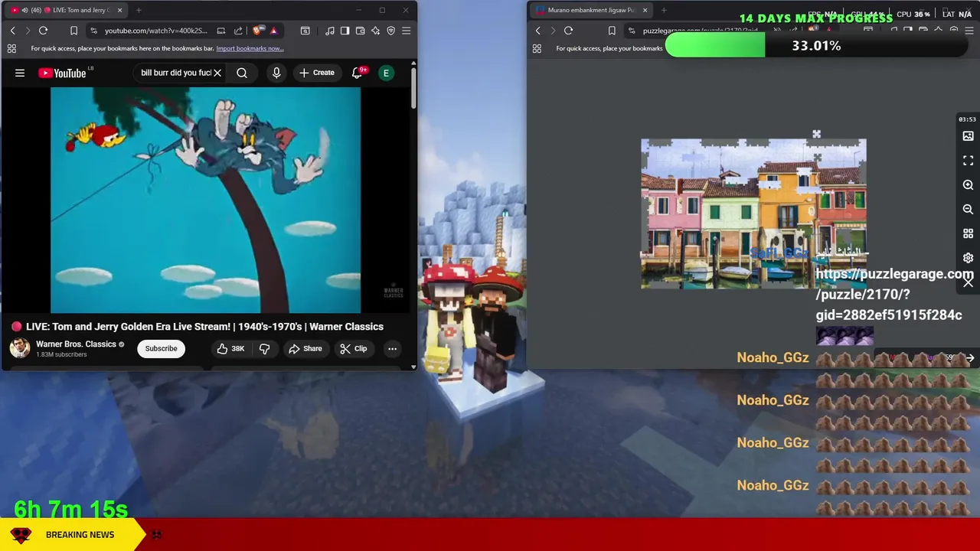Zoom out of the jigsaw puzzle
The image size is (980, 551).
coord(968,210)
